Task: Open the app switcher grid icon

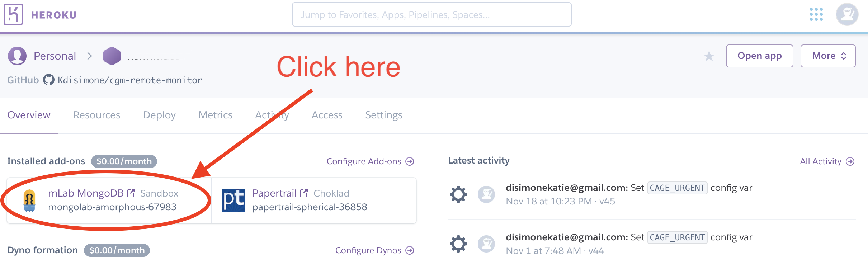Action: click(x=816, y=15)
